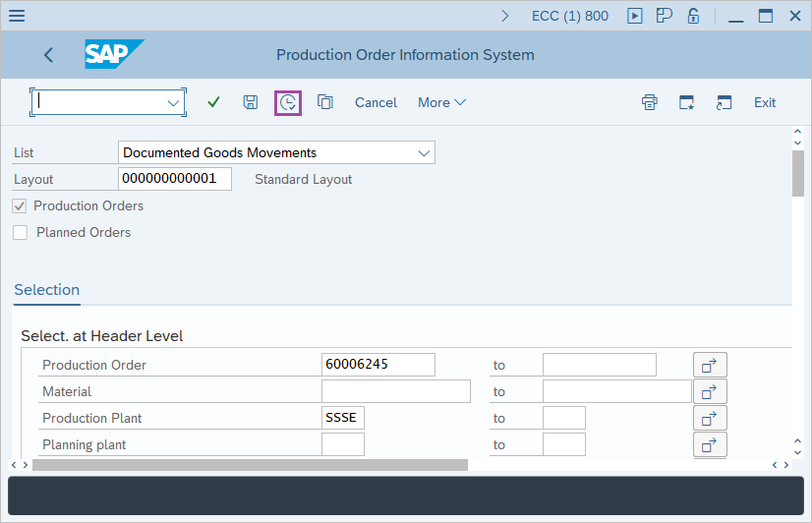Click the Cancel button
Screen dimensions: 812x523
point(376,102)
